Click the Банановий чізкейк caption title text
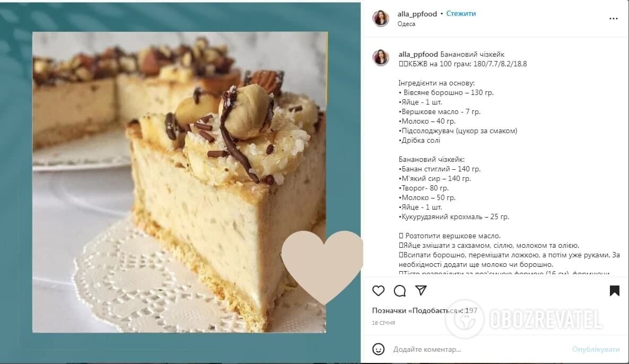The width and height of the screenshot is (629, 364). (x=472, y=54)
